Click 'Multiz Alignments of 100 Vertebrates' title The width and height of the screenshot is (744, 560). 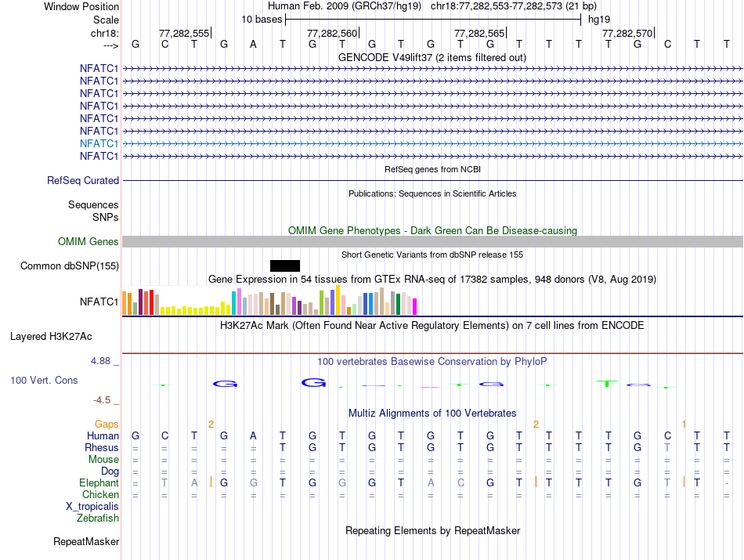point(432,413)
